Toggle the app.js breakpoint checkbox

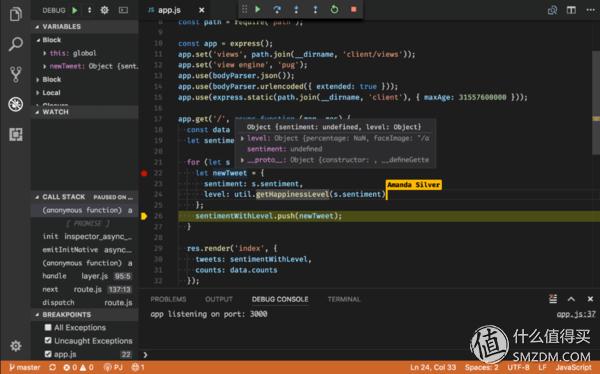coord(48,354)
